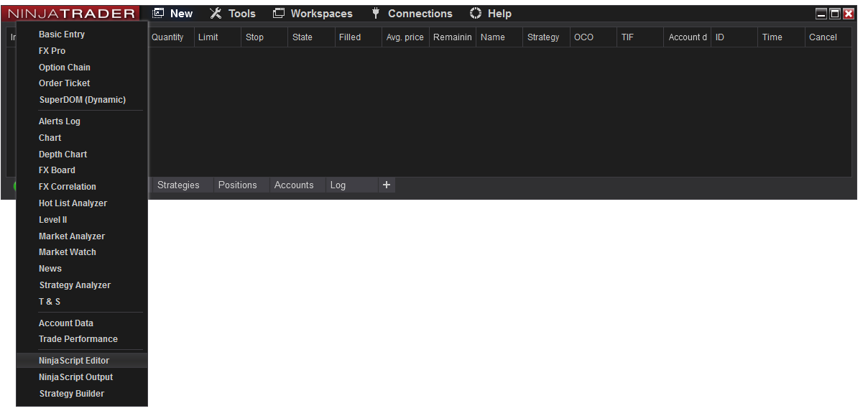868x411 pixels.
Task: Open SuperDOM (Dynamic) from menu
Action: click(82, 100)
